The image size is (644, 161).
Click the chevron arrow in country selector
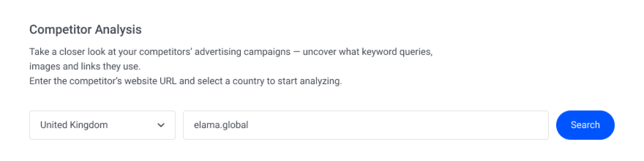point(161,125)
